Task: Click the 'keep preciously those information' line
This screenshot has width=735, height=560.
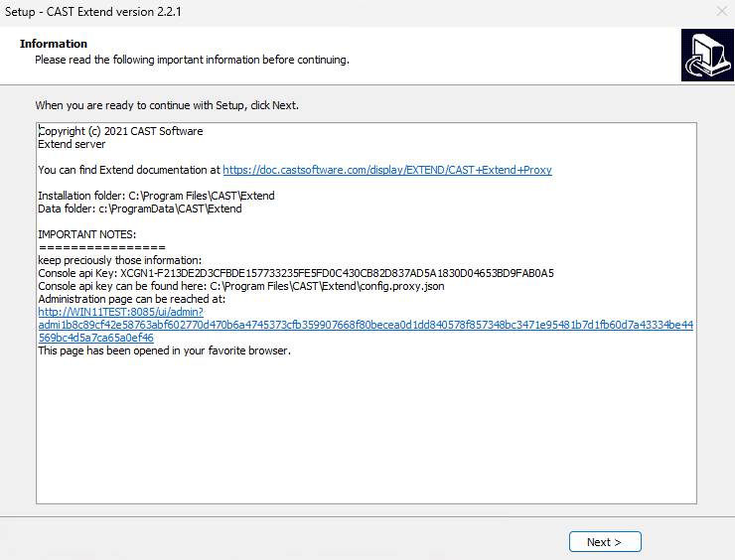Action: click(119, 260)
